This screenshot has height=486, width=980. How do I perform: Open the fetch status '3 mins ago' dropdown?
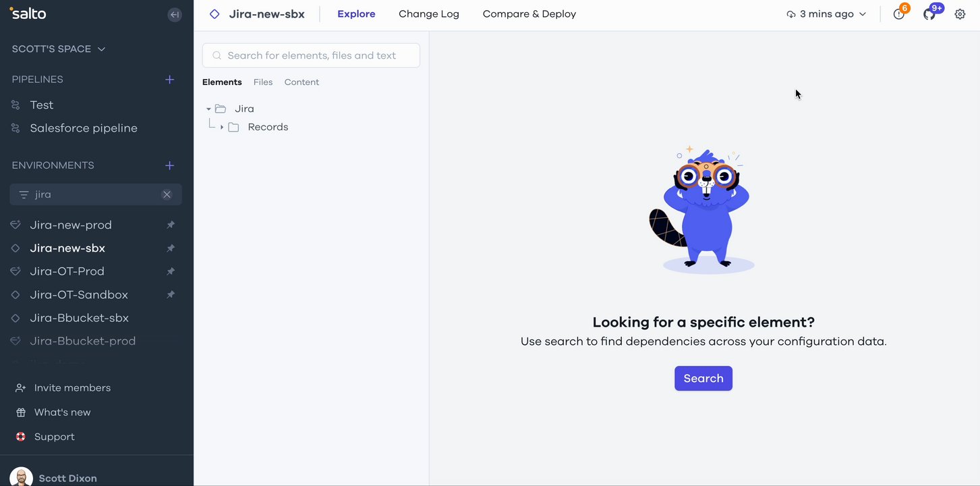coord(826,14)
